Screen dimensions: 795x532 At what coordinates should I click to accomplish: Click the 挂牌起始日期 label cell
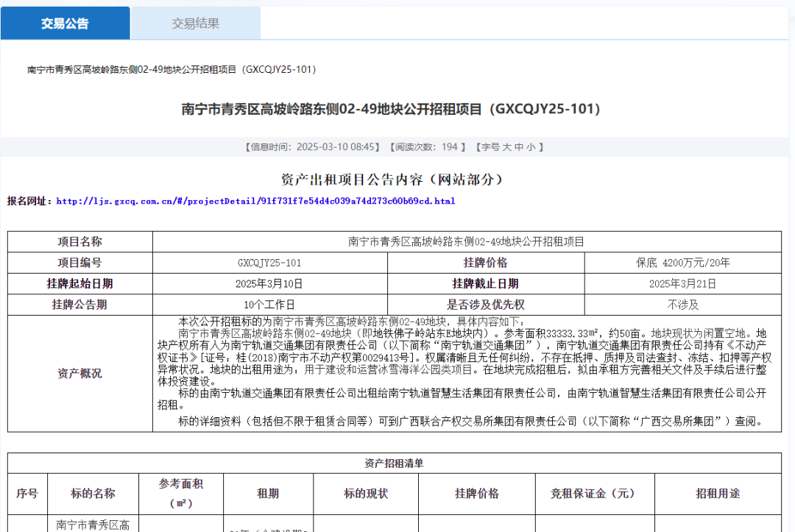pos(80,284)
